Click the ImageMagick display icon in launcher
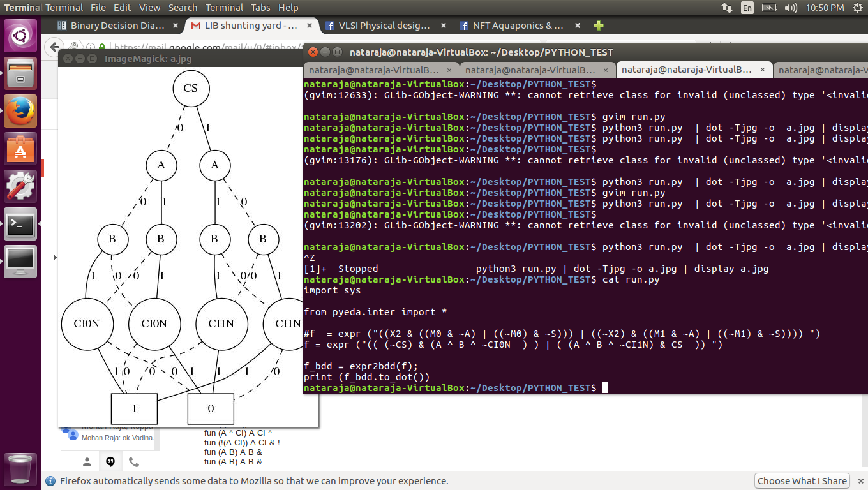This screenshot has height=490, width=868. pos(20,262)
